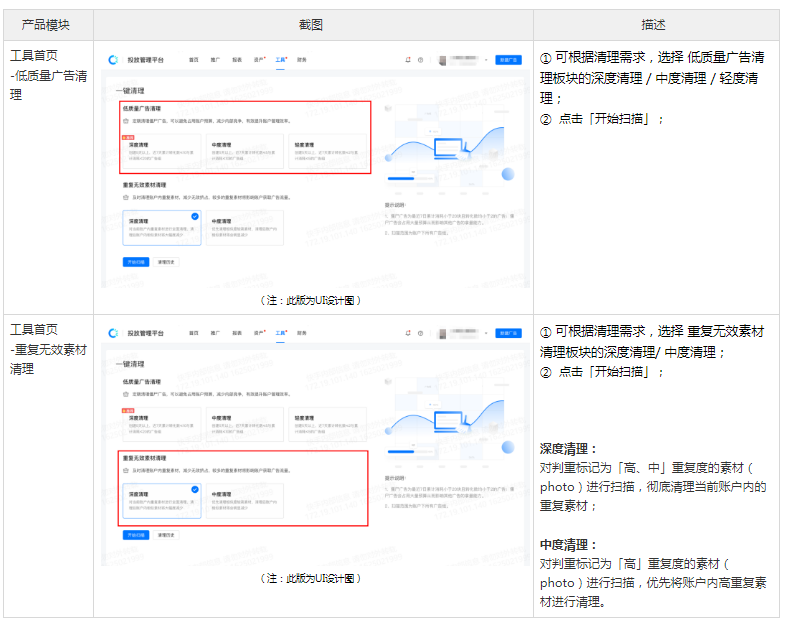This screenshot has width=789, height=625.
Task: Click the 新建广告 button in the second row's screenshot
Action: click(x=509, y=332)
